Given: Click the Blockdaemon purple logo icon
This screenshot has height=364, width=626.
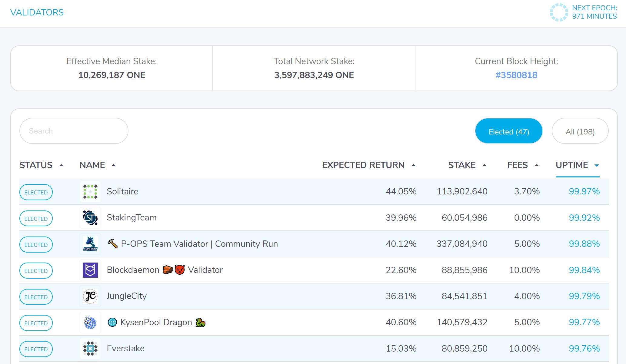Looking at the screenshot, I should 90,270.
